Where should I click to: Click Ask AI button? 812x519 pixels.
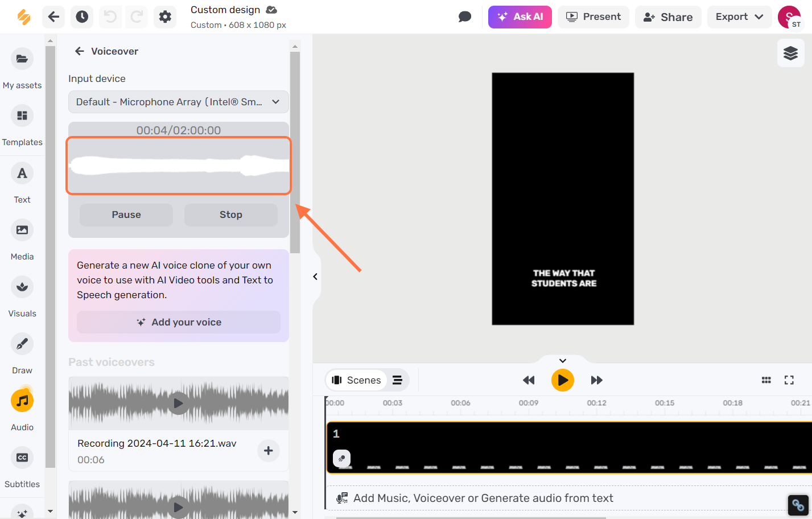(520, 17)
